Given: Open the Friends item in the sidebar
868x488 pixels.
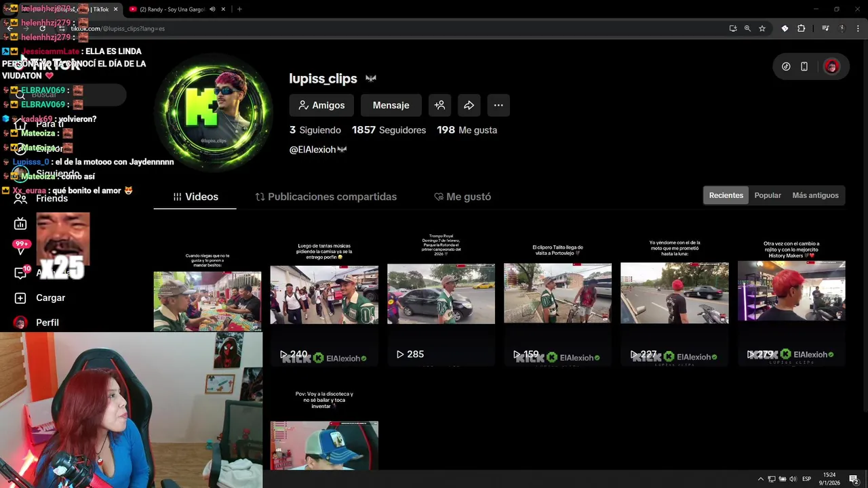Looking at the screenshot, I should pos(42,199).
